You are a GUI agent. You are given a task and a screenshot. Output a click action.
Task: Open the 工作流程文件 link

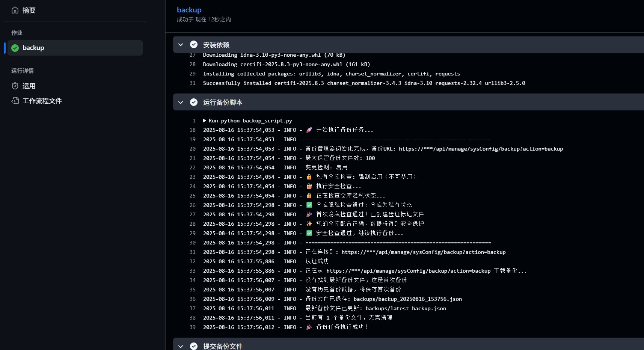pyautogui.click(x=42, y=101)
